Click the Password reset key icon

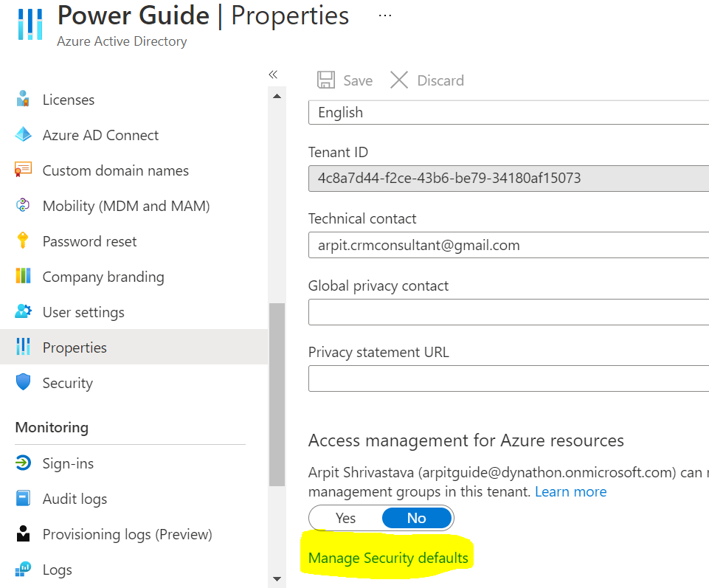coord(23,241)
